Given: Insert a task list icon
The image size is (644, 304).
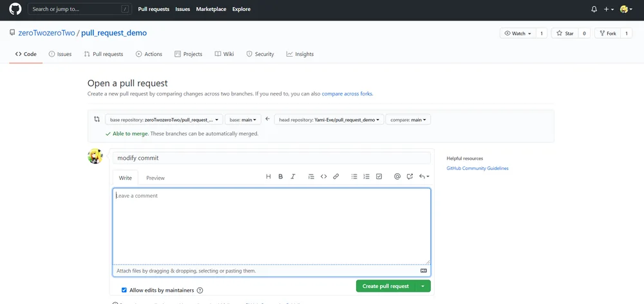Looking at the screenshot, I should pyautogui.click(x=379, y=176).
